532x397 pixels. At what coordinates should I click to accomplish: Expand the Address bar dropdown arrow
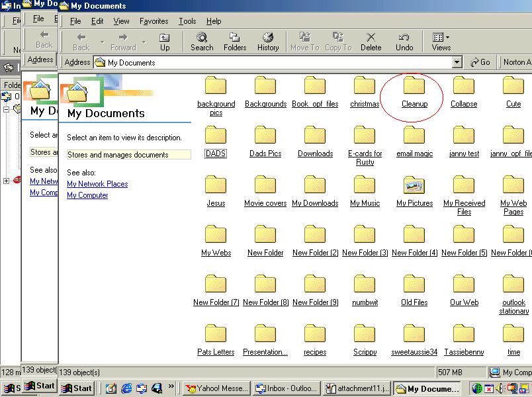(457, 62)
